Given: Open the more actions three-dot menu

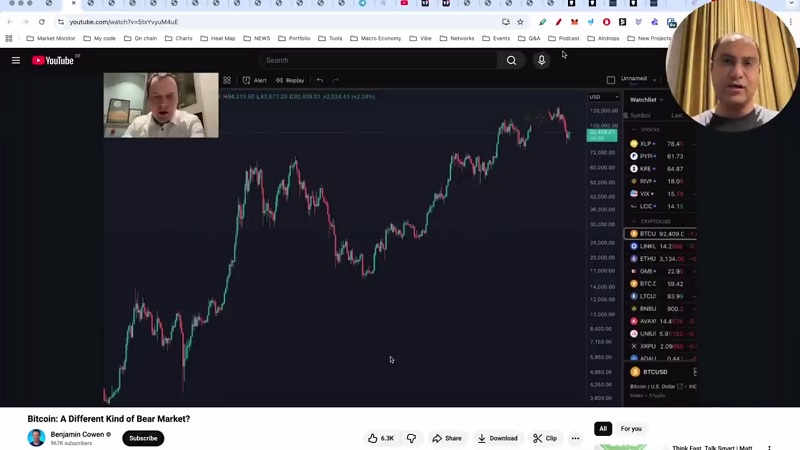Looking at the screenshot, I should (575, 438).
